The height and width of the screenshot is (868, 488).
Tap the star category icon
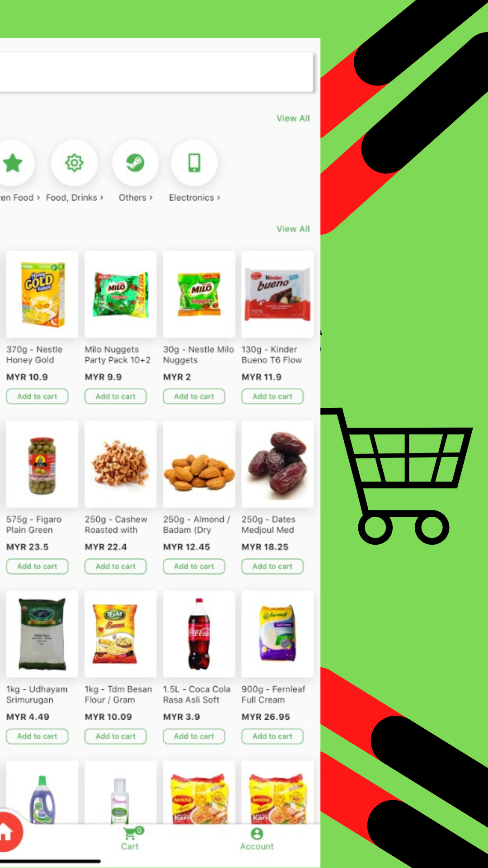13,163
